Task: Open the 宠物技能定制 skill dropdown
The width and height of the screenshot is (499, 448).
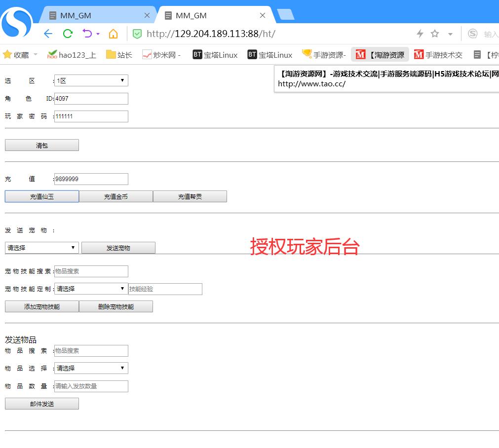Action: point(91,289)
